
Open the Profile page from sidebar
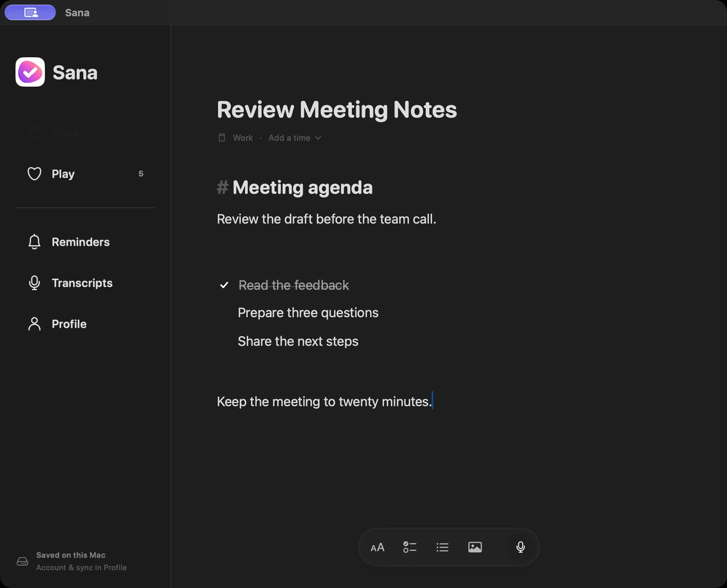[85, 324]
